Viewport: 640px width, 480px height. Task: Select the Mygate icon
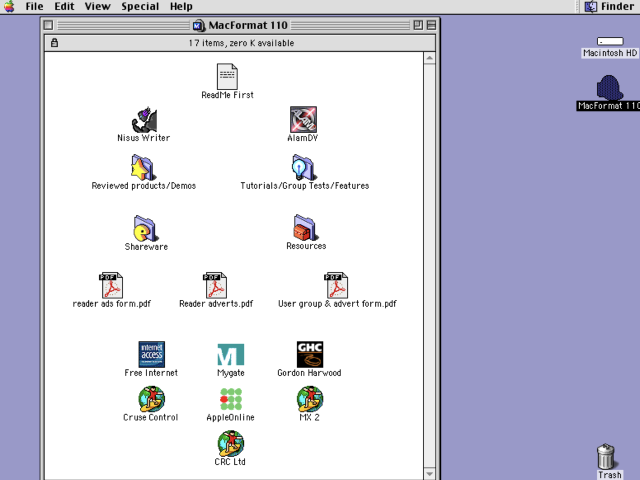pyautogui.click(x=231, y=354)
